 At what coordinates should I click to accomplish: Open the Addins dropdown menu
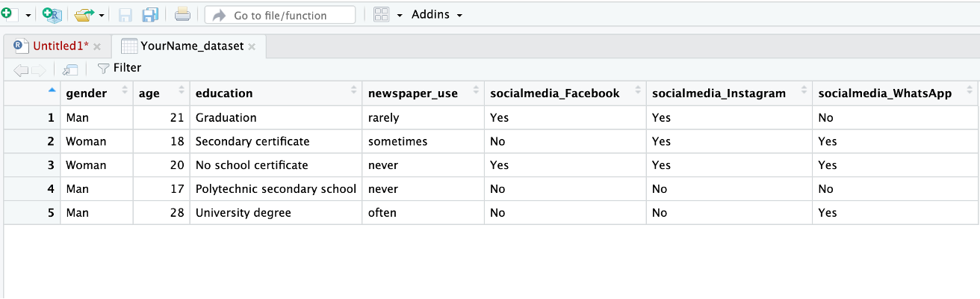click(437, 15)
